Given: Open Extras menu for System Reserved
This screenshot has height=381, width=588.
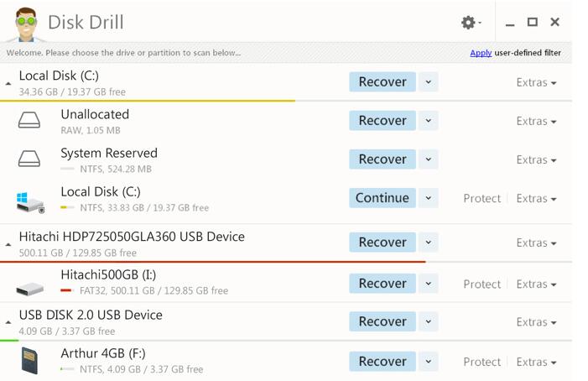Looking at the screenshot, I should pyautogui.click(x=536, y=159).
